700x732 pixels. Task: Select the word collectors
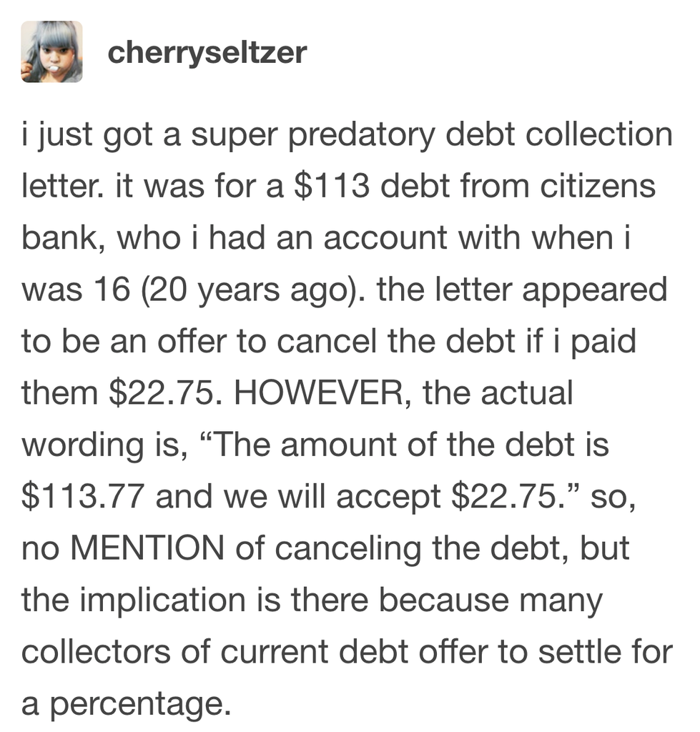pyautogui.click(x=96, y=652)
